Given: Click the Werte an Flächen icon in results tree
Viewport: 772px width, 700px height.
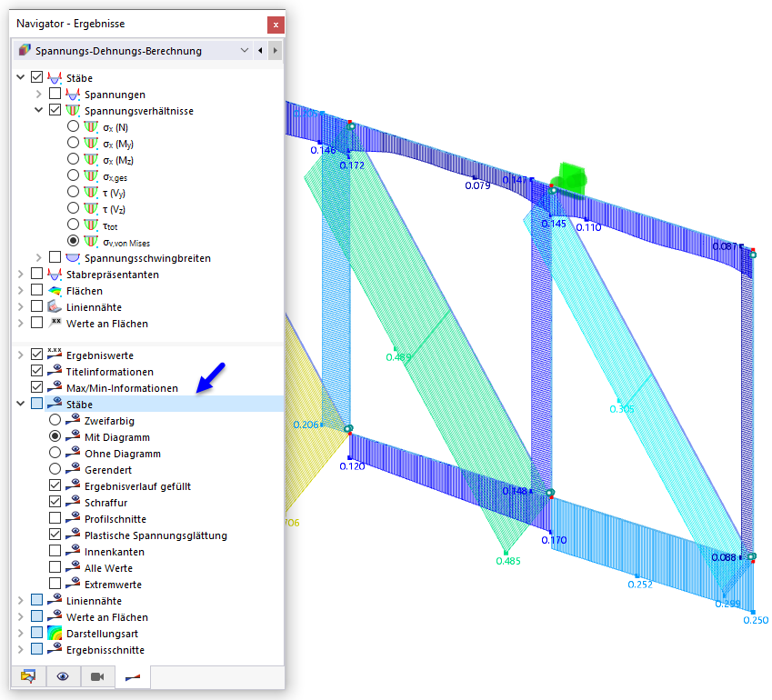Looking at the screenshot, I should 55,323.
